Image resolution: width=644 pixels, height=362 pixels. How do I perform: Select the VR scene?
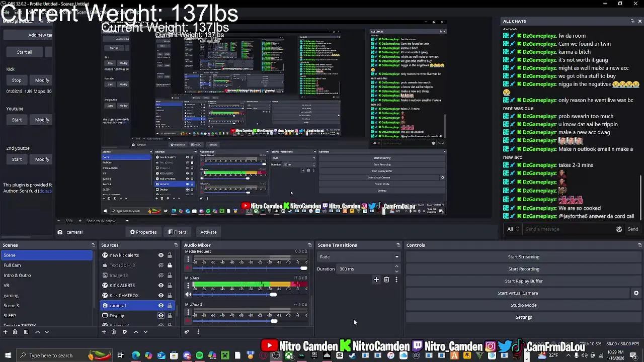click(x=47, y=286)
